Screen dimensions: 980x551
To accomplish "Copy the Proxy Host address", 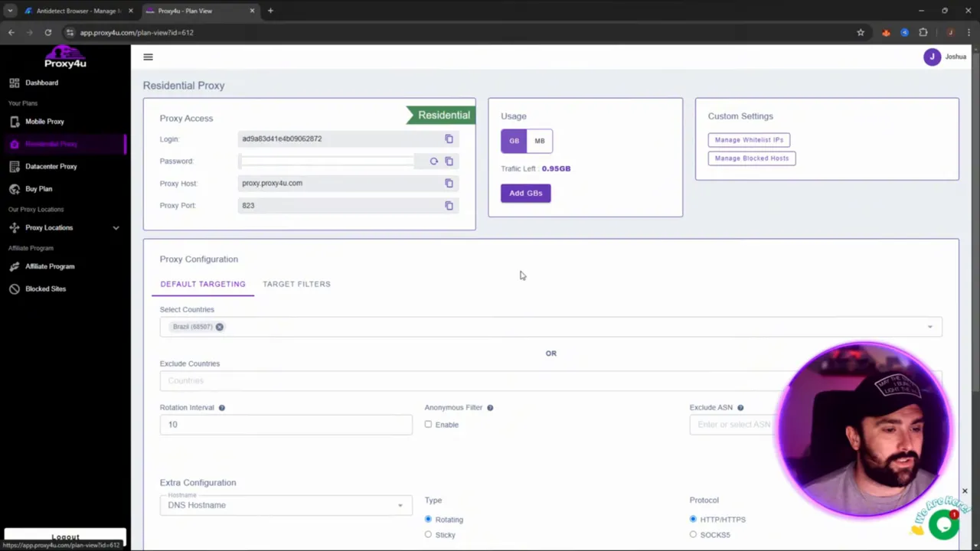I will click(x=449, y=183).
